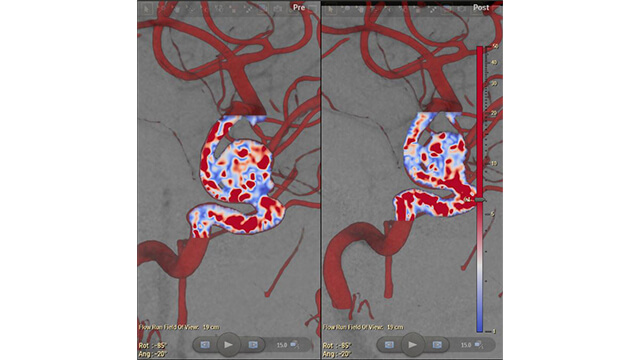The width and height of the screenshot is (640, 360).
Task: Select the Post view label
Action: tap(481, 7)
